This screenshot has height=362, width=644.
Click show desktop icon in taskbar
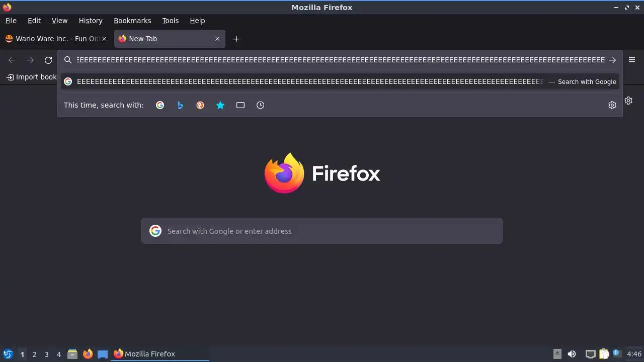pyautogui.click(x=103, y=354)
